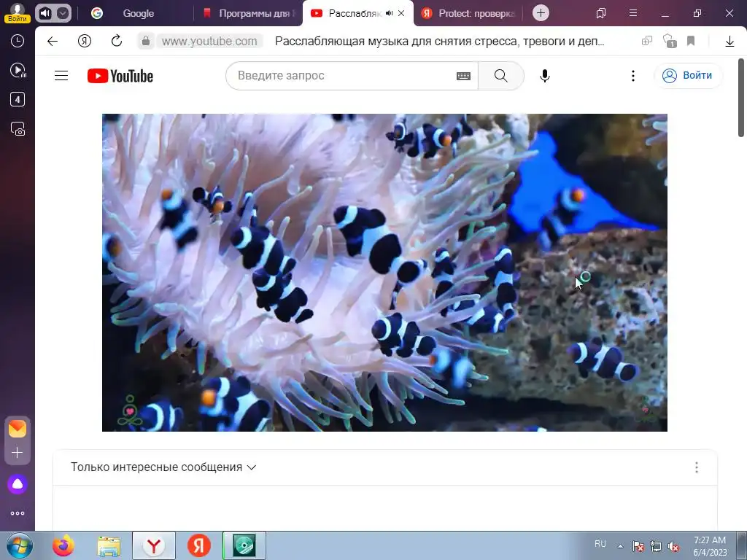Open the green disc application in taskbar

click(x=244, y=545)
